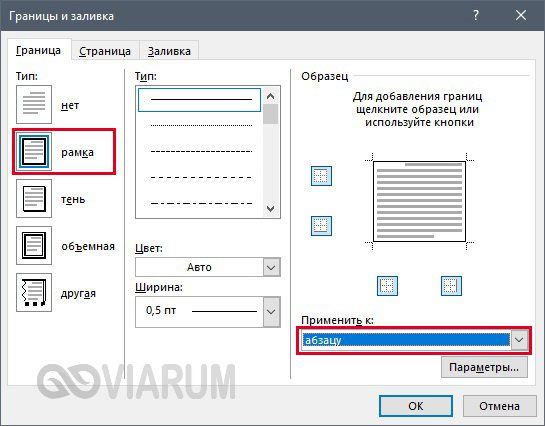Viewport: 545px width, 426px height.
Task: Choose the 'рамка' box border icon
Action: (34, 151)
